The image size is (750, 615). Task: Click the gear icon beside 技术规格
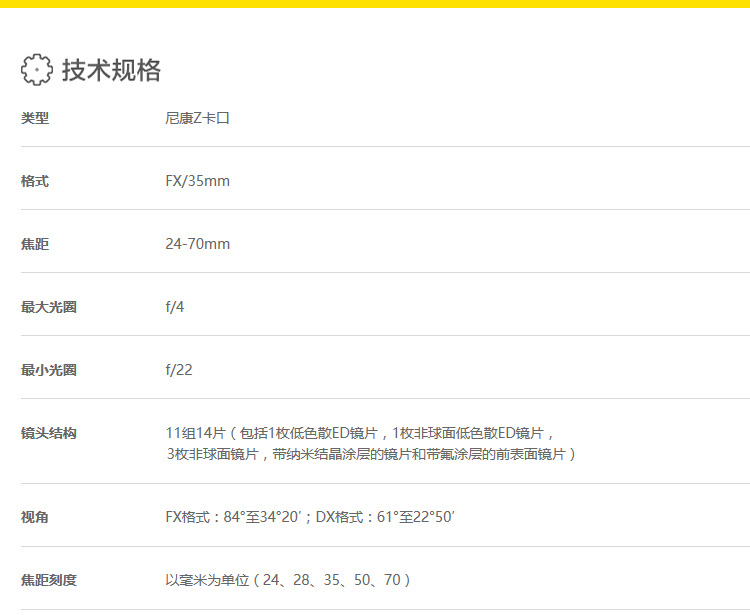tap(37, 69)
